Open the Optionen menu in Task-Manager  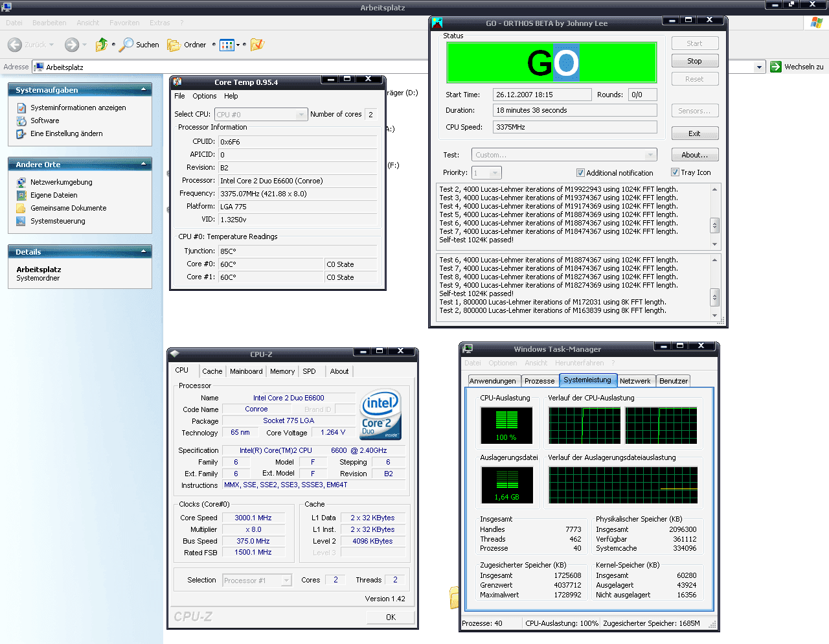point(503,363)
